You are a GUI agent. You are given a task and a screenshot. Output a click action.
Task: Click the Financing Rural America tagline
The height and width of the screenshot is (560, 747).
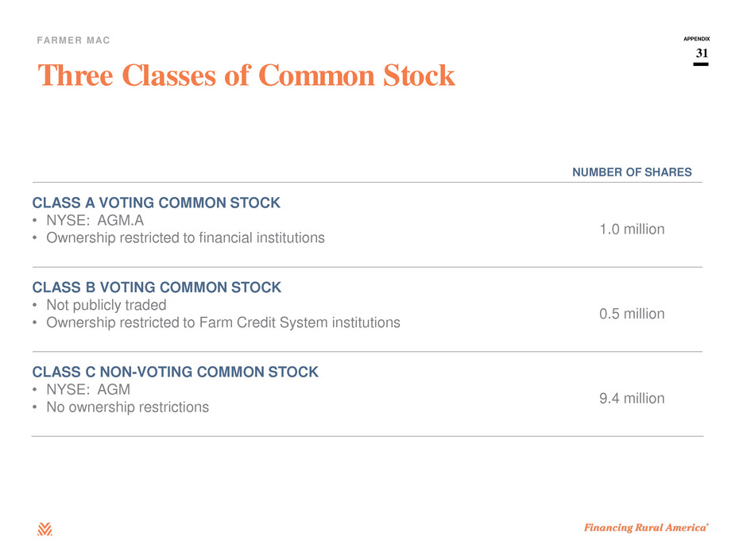pos(646,527)
